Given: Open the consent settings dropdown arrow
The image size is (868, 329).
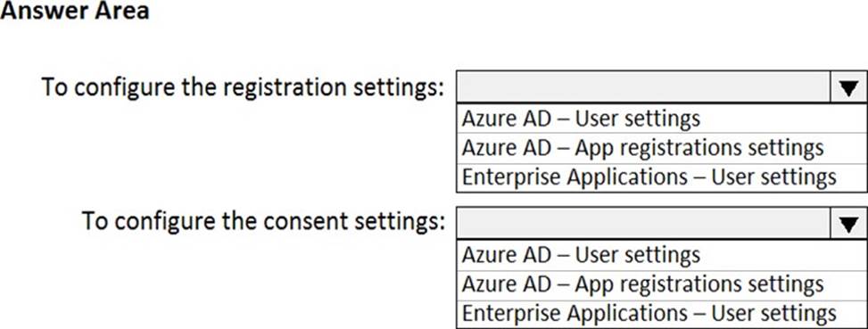Looking at the screenshot, I should tap(848, 224).
